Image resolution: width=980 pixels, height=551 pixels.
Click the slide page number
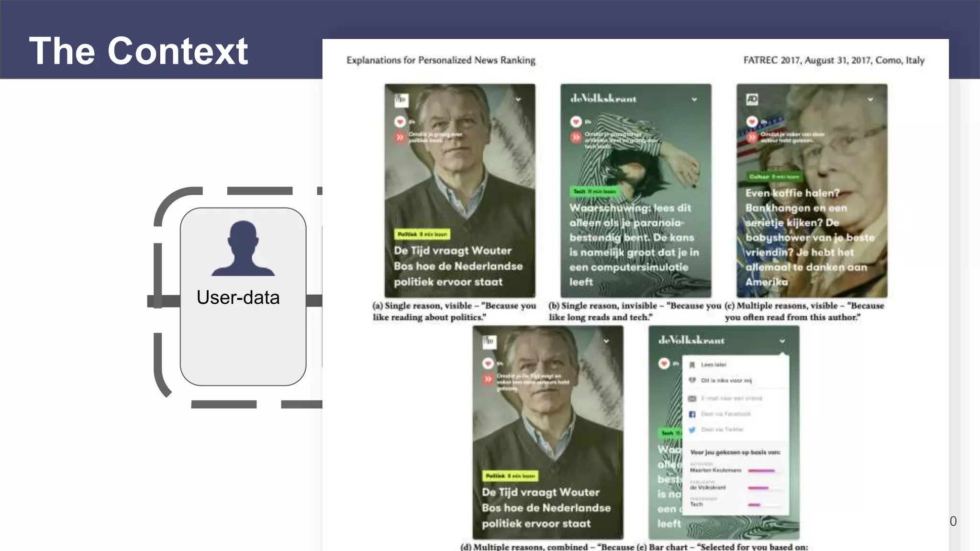[953, 521]
